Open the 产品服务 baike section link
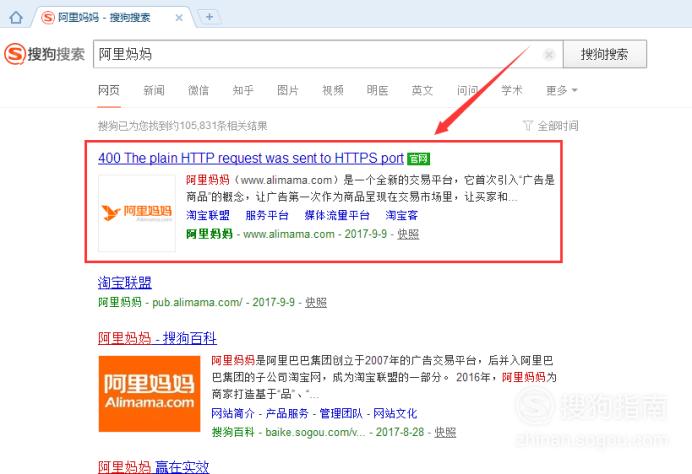Screen dimensions: 692x474 (x=287, y=414)
